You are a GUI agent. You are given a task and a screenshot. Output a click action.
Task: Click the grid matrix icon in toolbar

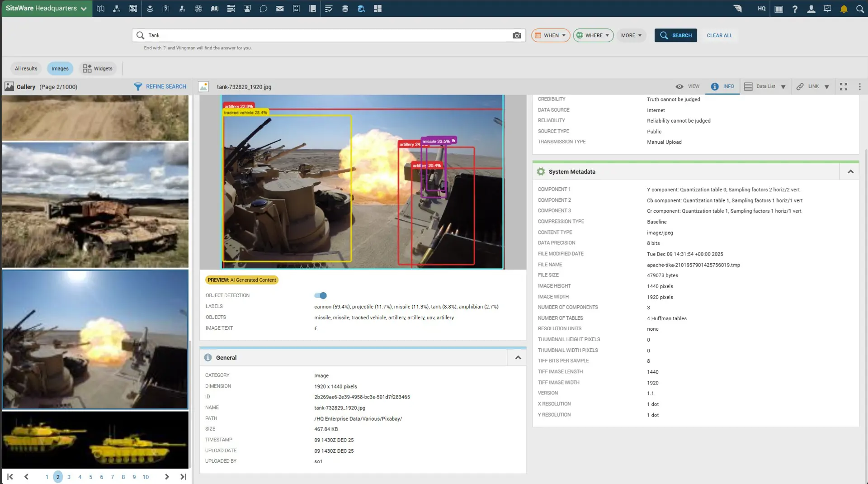133,9
